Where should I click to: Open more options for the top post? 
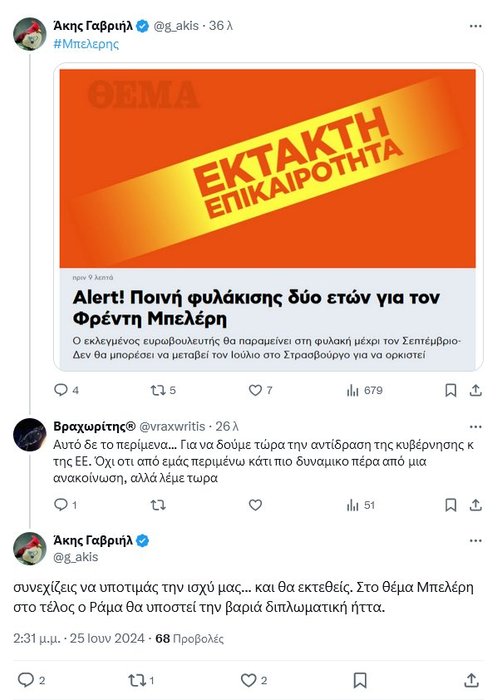pyautogui.click(x=476, y=26)
